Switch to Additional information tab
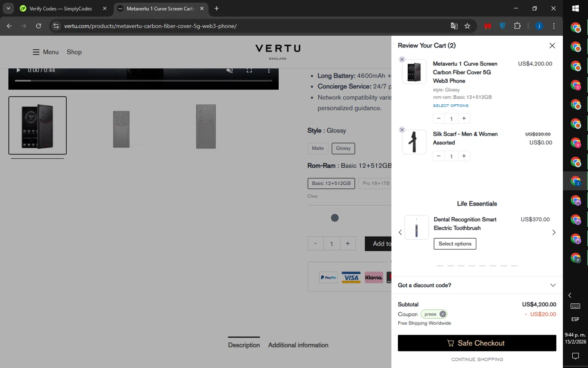Image resolution: width=588 pixels, height=368 pixels. (x=298, y=345)
